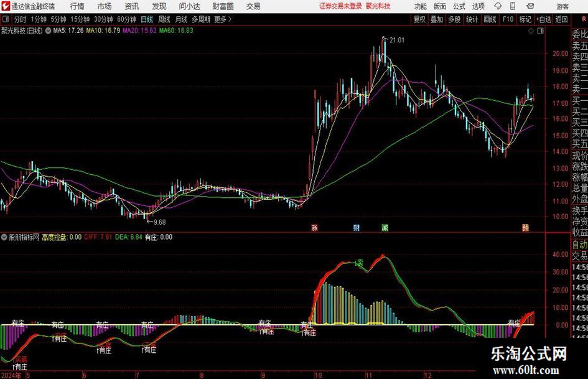Click the 叠加 overlay button
This screenshot has width=588, height=379.
point(437,19)
